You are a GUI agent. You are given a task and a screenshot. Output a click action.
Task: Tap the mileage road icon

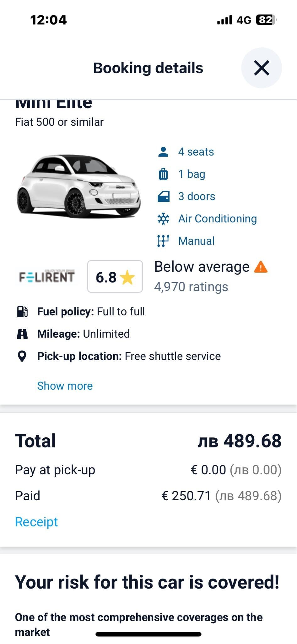(x=22, y=334)
